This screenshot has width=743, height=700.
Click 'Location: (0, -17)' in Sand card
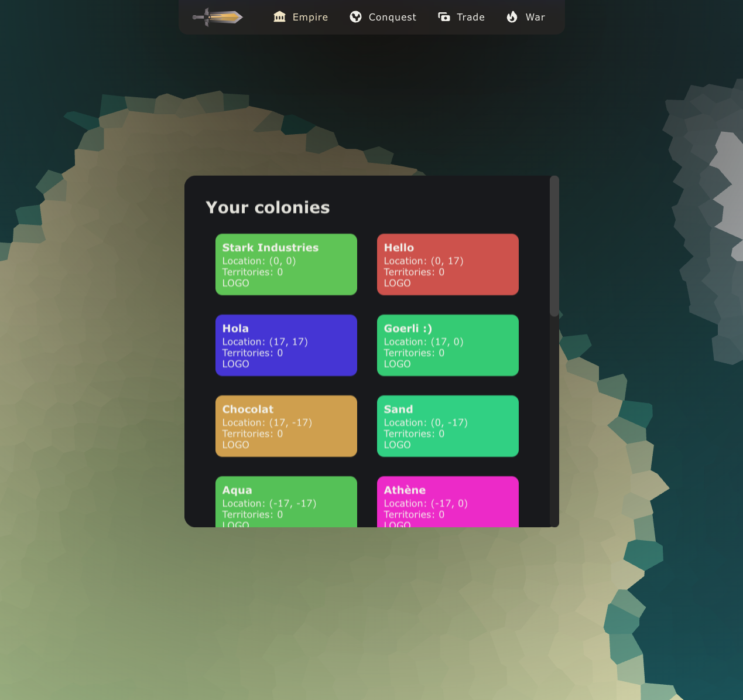[x=426, y=423]
